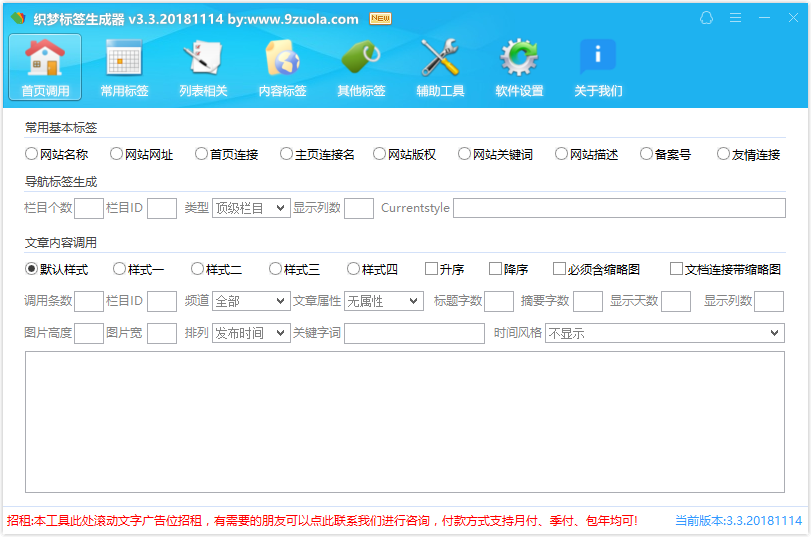Click the skin/theme icon in title bar
Image resolution: width=811 pixels, height=537 pixels.
click(x=707, y=18)
